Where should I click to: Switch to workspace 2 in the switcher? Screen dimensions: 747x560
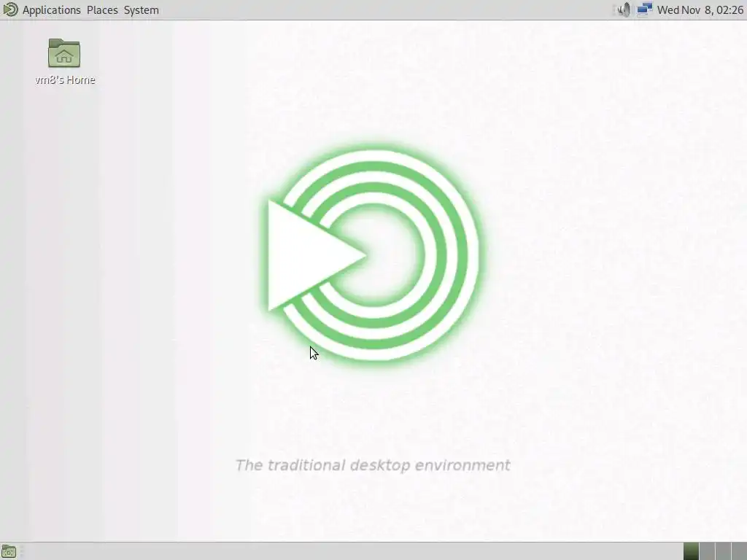707,551
